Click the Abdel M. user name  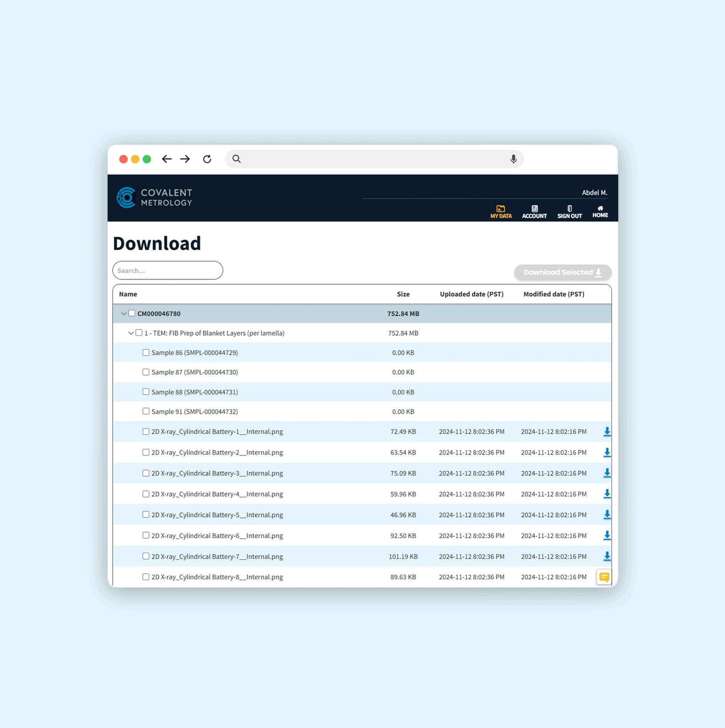pyautogui.click(x=595, y=192)
